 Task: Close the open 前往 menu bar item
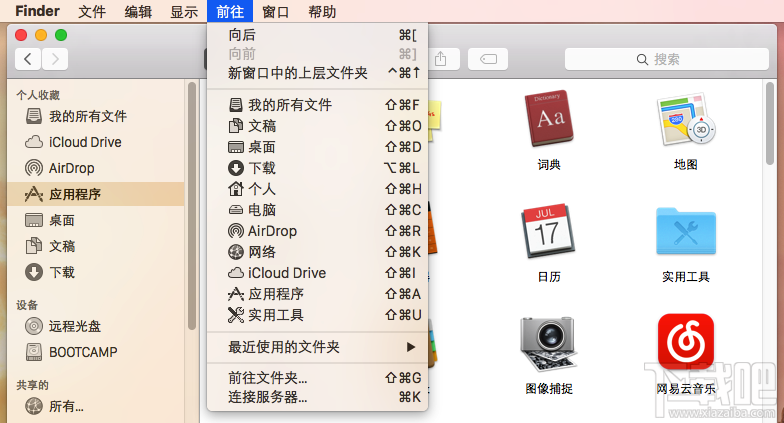click(x=230, y=11)
